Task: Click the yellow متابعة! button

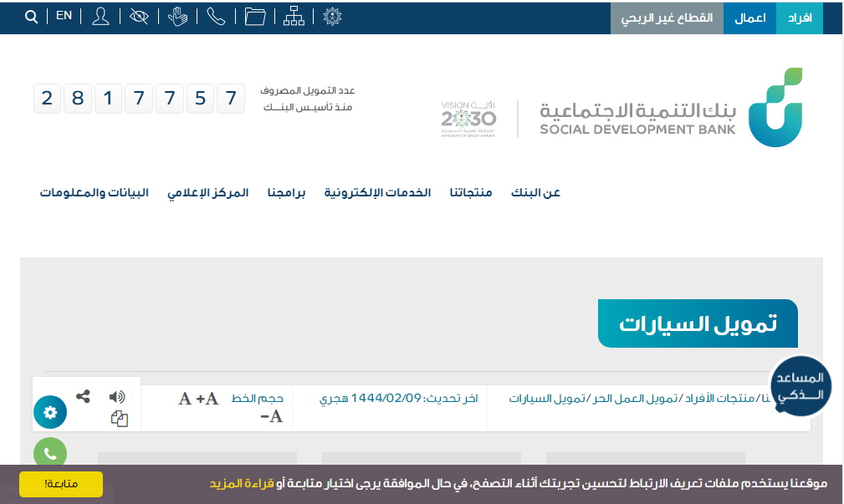Action: point(61,484)
